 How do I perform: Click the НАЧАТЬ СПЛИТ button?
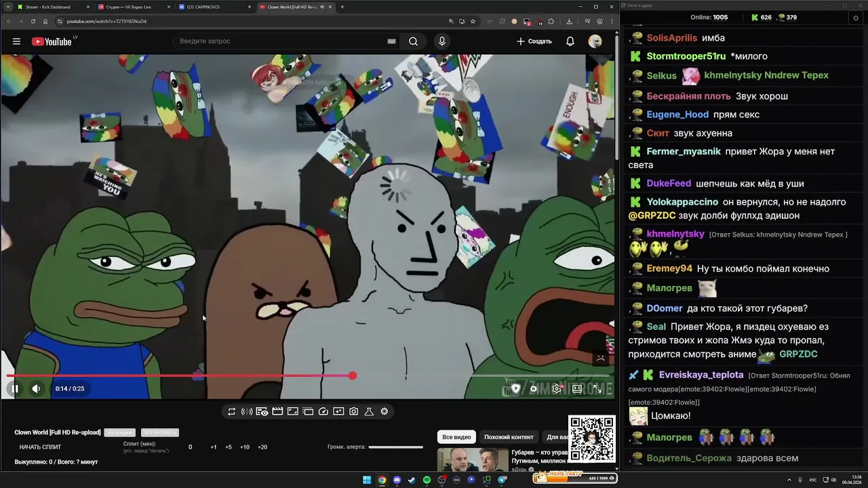pyautogui.click(x=40, y=447)
